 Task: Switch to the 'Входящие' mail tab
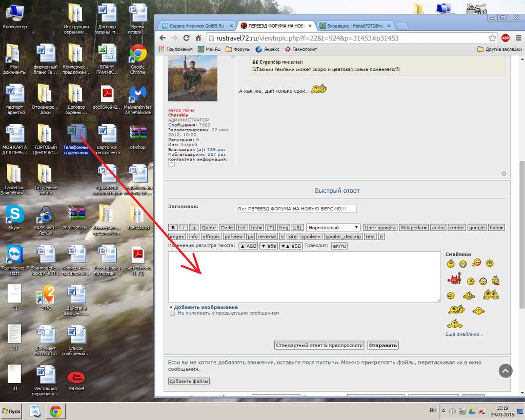(355, 26)
